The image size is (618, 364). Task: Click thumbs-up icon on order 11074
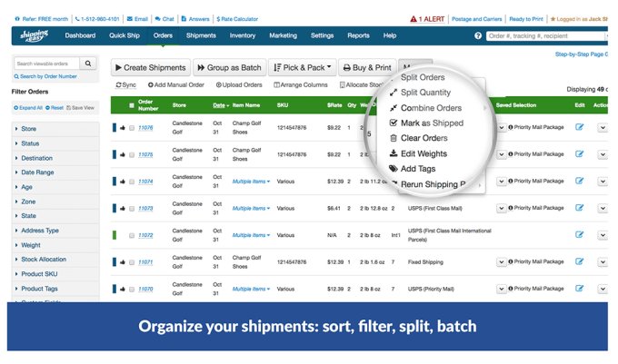123,182
